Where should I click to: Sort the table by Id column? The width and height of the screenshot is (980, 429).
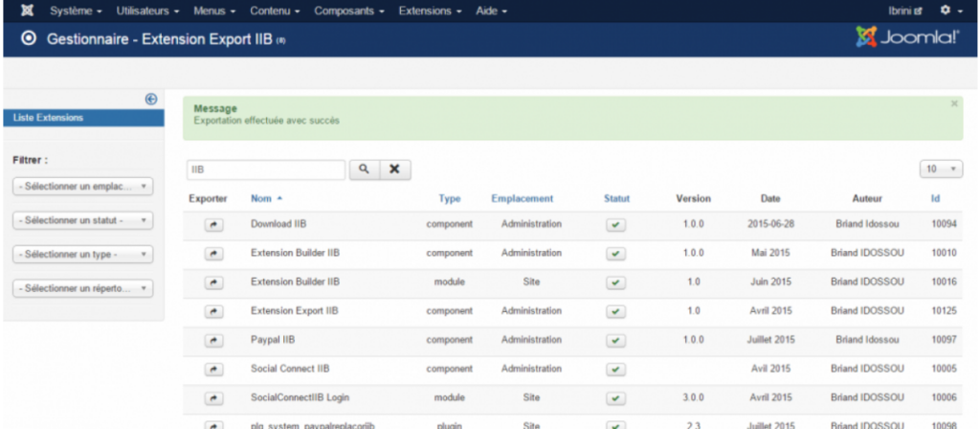pyautogui.click(x=935, y=198)
